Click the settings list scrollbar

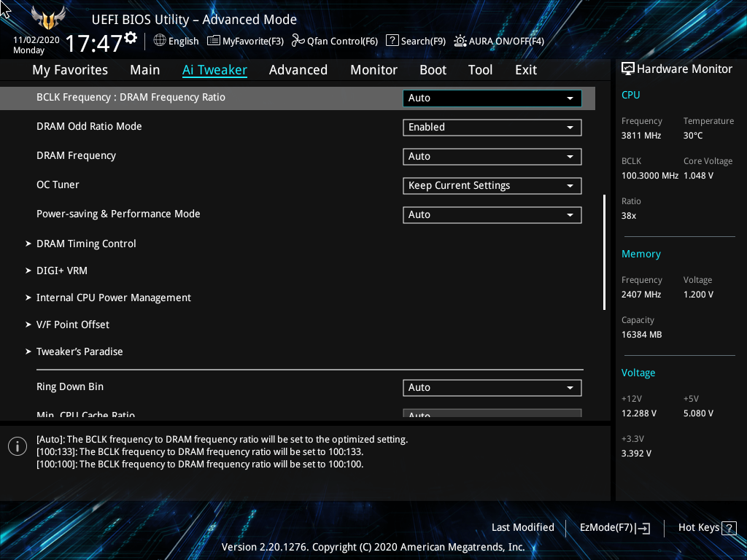tap(604, 252)
